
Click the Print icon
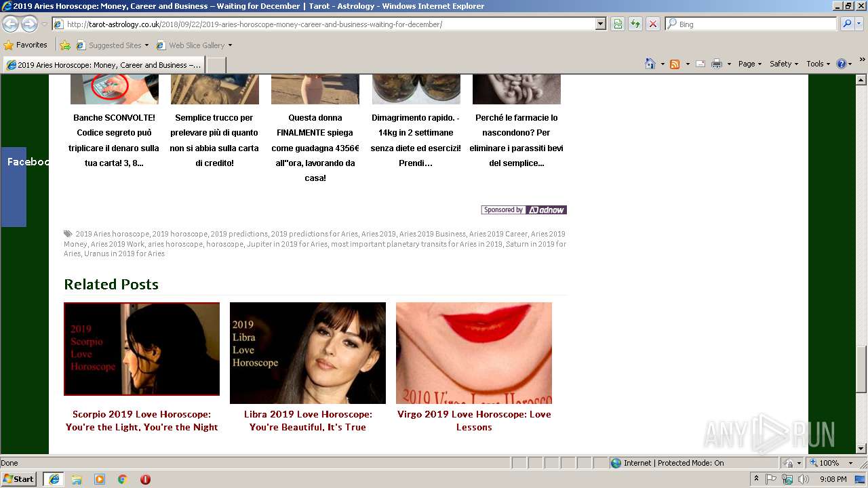[717, 64]
